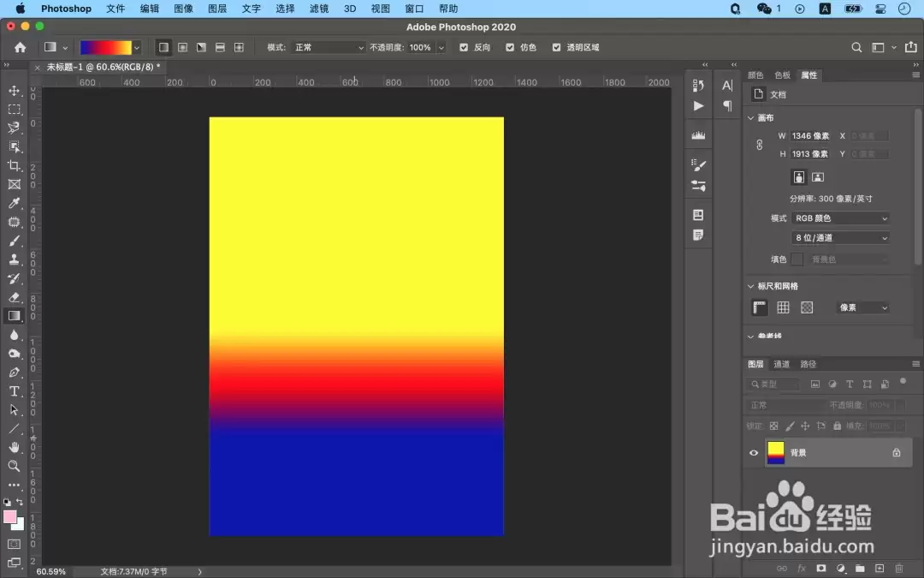924x578 pixels.
Task: Choose reflected gradient style button
Action: 220,47
